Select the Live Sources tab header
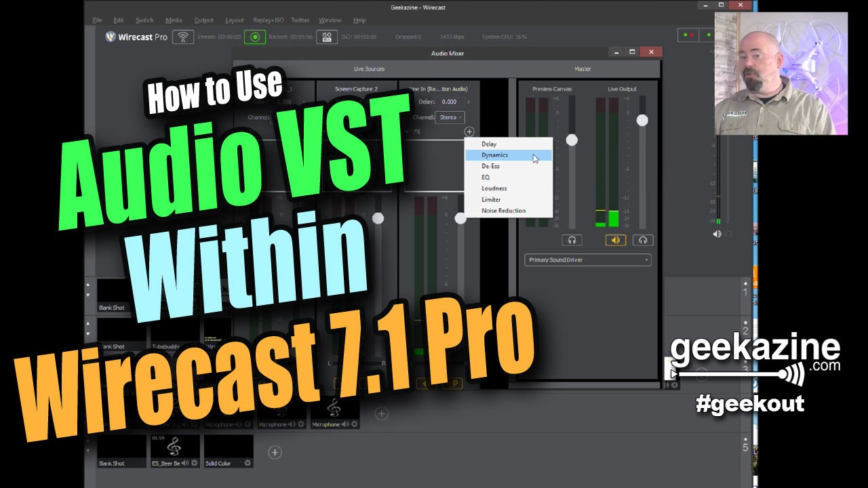Viewport: 868px width, 488px height. (x=369, y=68)
